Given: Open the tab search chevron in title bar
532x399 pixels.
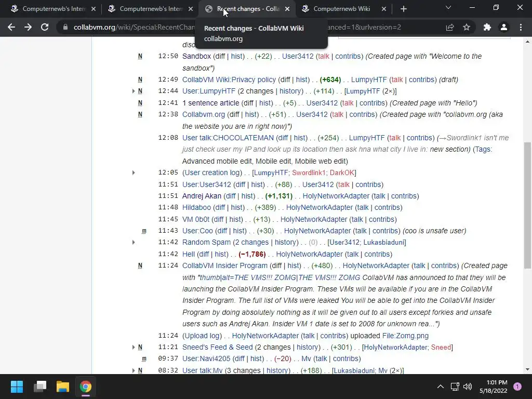Looking at the screenshot, I should 448,7.
